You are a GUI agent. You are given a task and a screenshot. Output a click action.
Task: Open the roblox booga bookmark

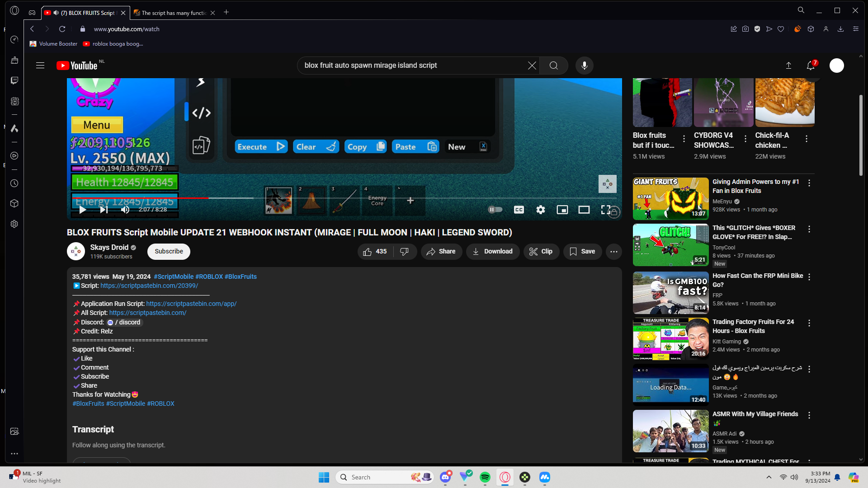click(x=113, y=44)
